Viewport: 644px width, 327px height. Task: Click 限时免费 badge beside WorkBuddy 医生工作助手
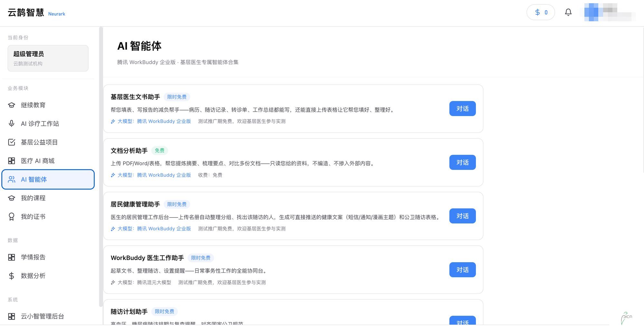point(201,258)
